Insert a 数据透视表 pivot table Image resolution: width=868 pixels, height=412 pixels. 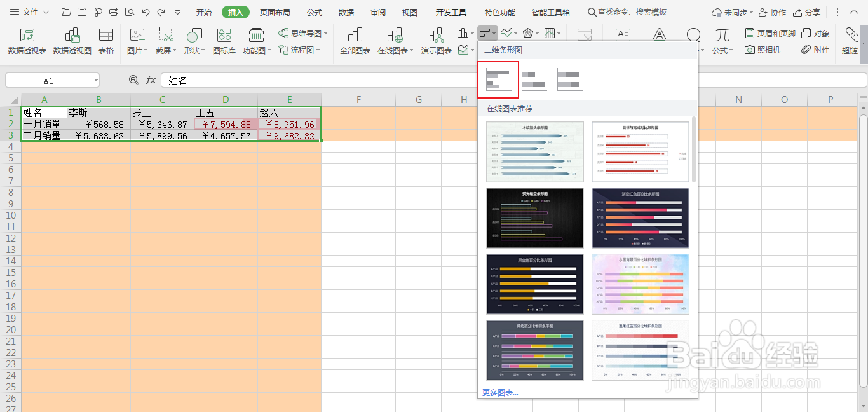point(27,41)
